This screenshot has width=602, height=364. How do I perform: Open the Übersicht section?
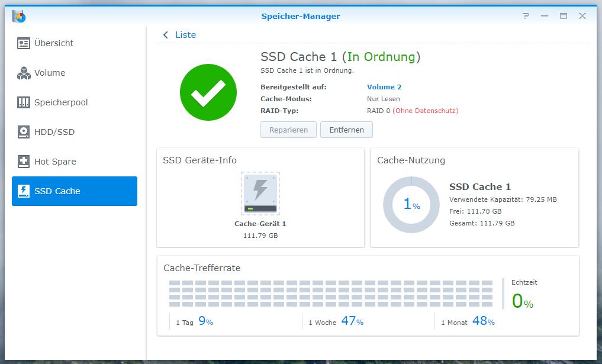tap(75, 43)
